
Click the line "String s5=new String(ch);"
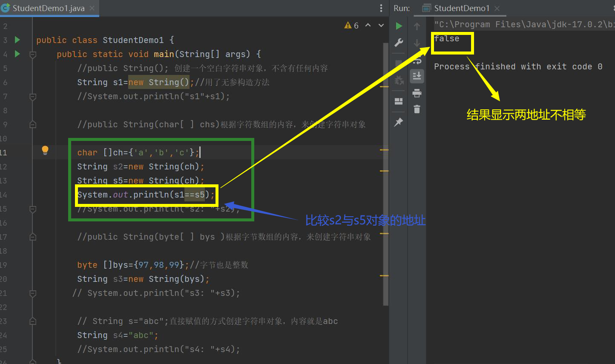coord(141,181)
